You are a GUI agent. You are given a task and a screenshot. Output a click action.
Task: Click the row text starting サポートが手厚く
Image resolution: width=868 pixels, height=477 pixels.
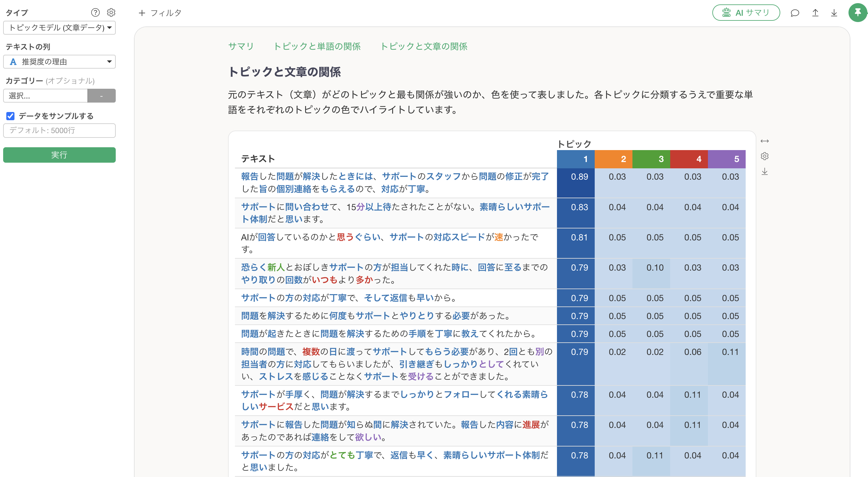[x=395, y=401]
